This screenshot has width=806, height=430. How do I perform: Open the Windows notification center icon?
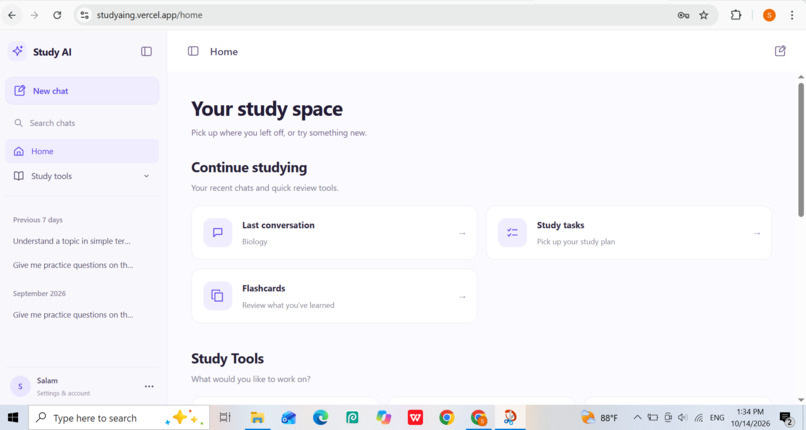coord(786,418)
